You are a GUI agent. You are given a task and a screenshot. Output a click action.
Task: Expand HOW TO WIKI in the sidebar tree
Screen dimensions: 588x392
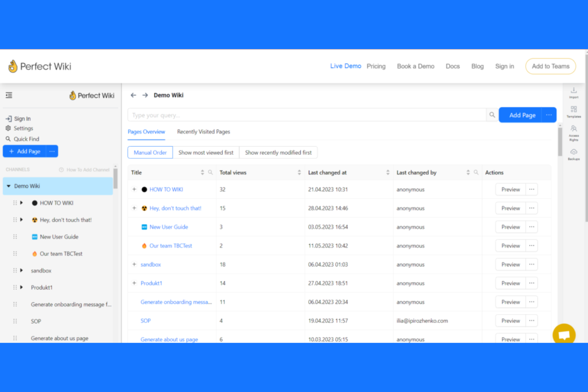pyautogui.click(x=21, y=203)
